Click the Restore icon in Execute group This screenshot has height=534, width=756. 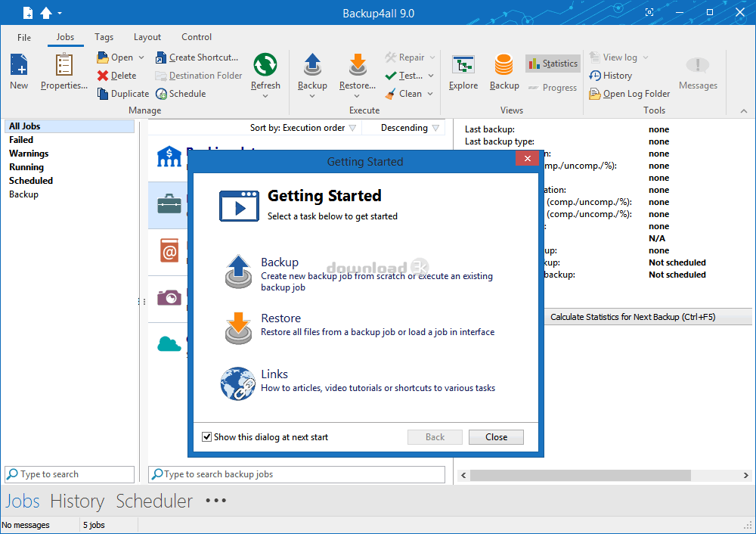358,64
